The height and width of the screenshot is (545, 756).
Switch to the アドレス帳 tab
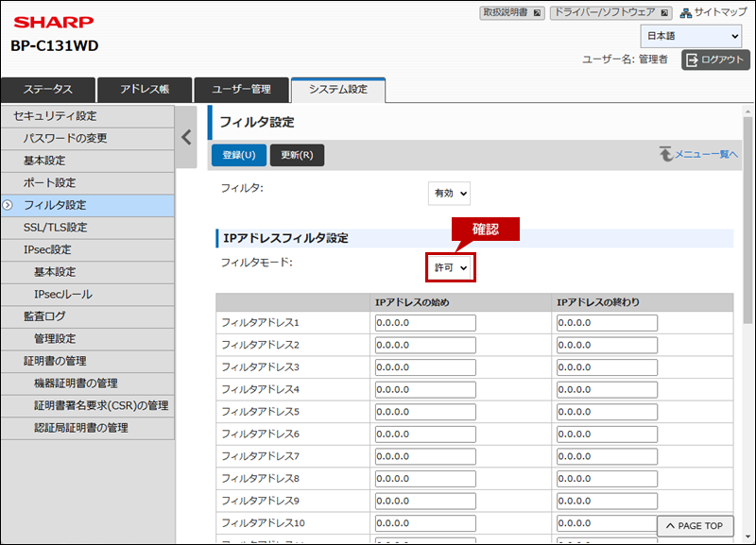tap(145, 90)
